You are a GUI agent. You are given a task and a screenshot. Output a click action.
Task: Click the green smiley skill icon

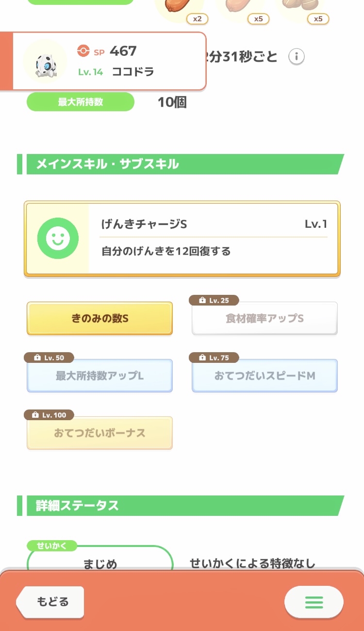[58, 238]
